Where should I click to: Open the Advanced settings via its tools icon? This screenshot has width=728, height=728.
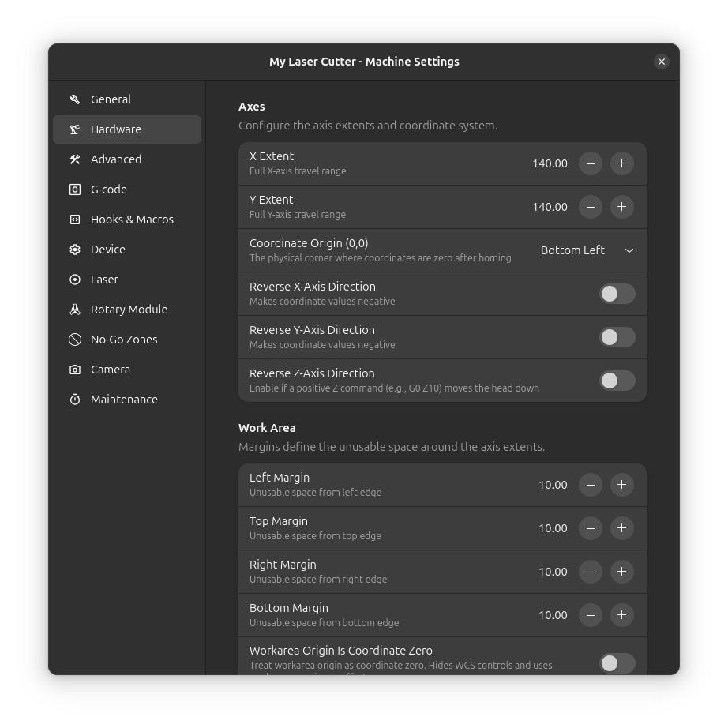tap(74, 159)
